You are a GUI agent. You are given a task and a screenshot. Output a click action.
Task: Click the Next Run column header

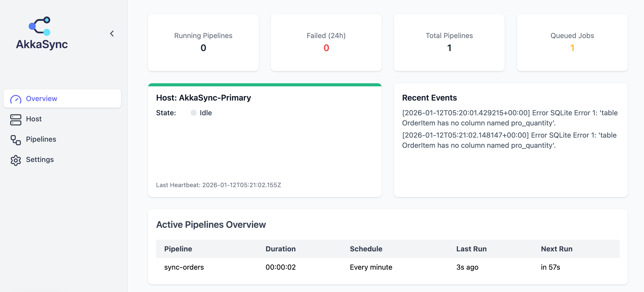(557, 249)
